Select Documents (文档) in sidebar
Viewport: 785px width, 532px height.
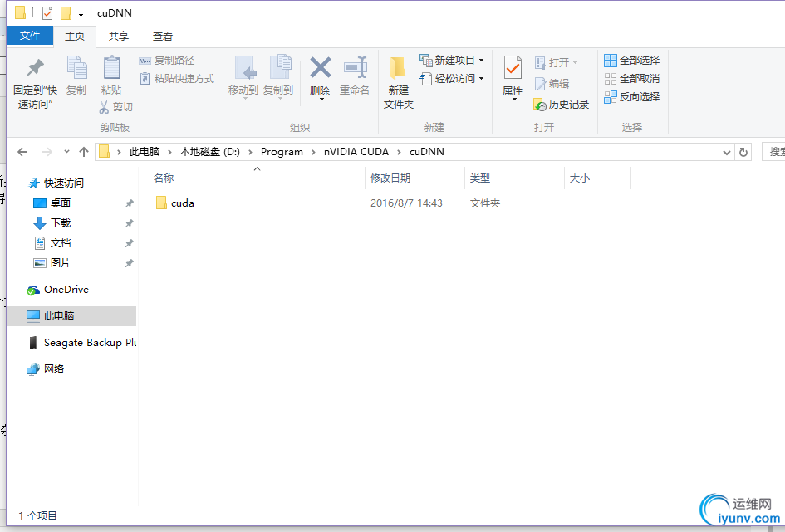click(x=52, y=243)
